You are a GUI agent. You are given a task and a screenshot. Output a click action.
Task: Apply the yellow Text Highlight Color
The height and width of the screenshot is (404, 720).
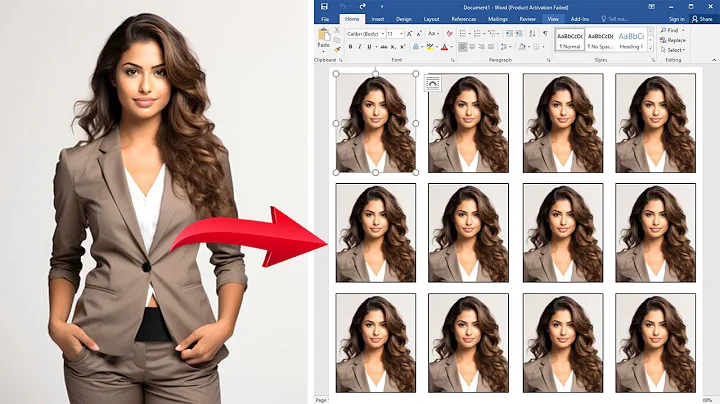(430, 47)
